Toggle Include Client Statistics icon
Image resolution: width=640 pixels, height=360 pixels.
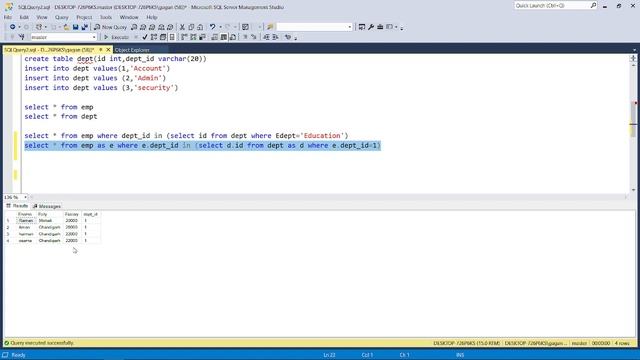[x=202, y=37]
